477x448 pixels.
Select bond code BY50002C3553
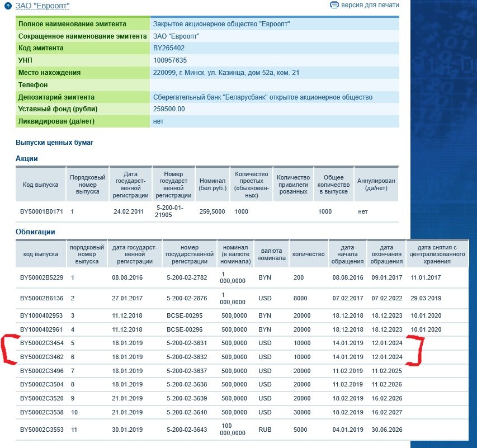click(x=42, y=430)
